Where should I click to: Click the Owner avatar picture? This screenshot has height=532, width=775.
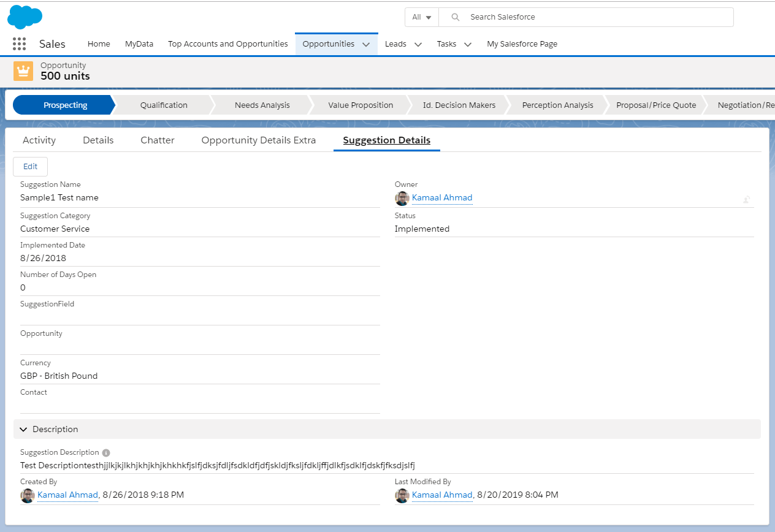tap(402, 198)
